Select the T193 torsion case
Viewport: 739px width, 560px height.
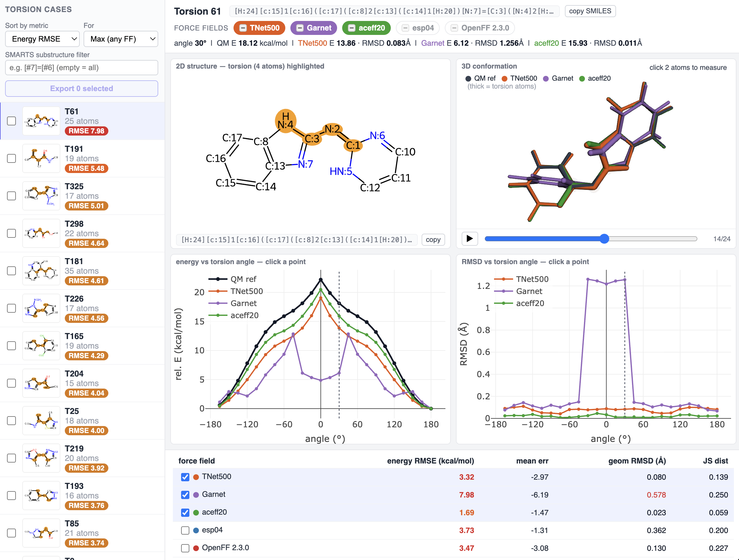(82, 496)
